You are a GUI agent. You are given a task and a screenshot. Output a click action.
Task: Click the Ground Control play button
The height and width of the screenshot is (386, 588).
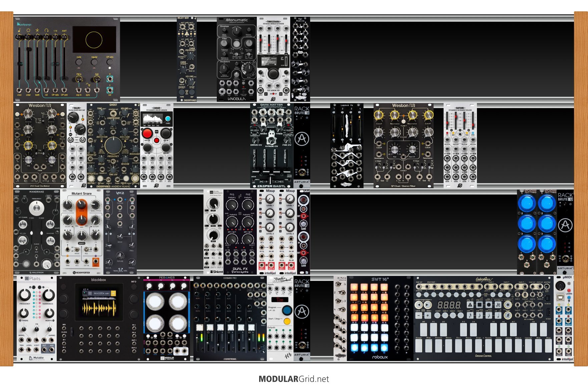tap(470, 304)
